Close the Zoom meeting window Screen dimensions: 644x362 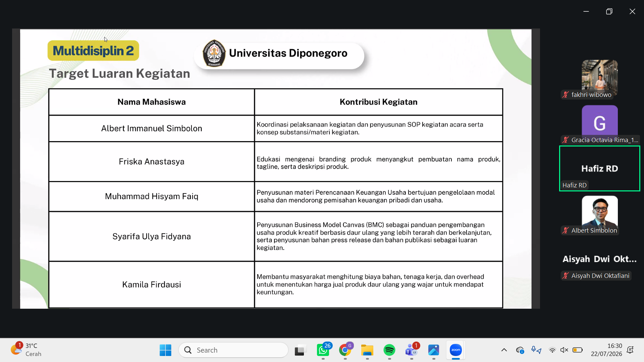pos(632,11)
